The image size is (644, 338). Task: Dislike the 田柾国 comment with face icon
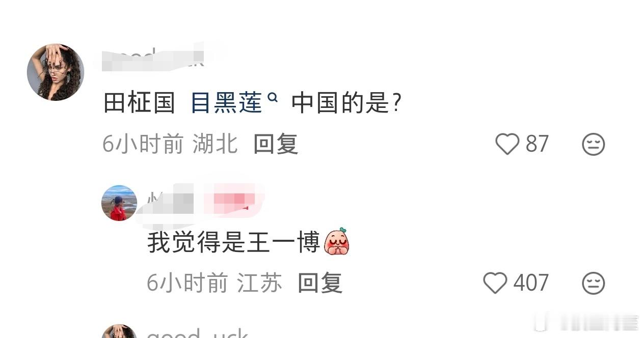[593, 145]
